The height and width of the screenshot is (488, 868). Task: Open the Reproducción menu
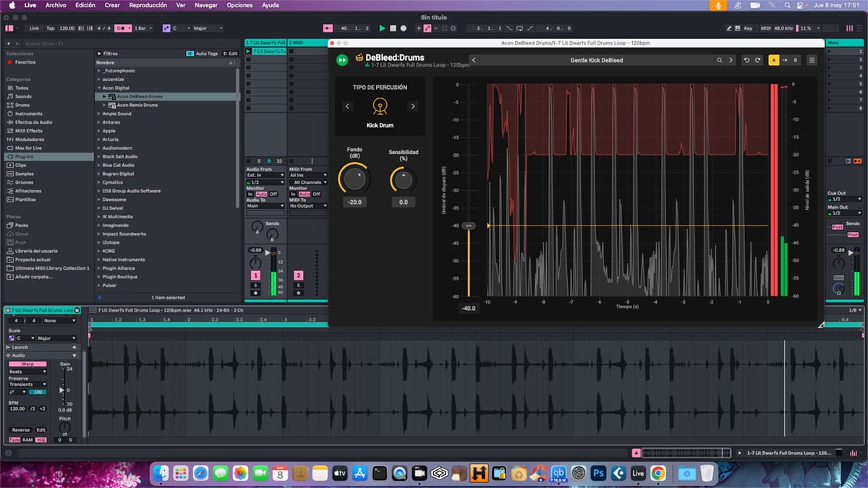click(148, 5)
